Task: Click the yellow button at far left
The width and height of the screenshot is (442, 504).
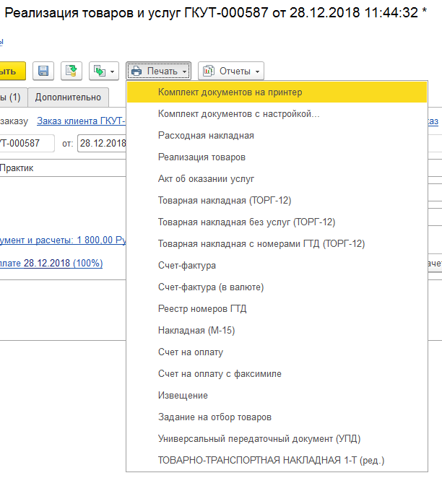Action: click(12, 71)
